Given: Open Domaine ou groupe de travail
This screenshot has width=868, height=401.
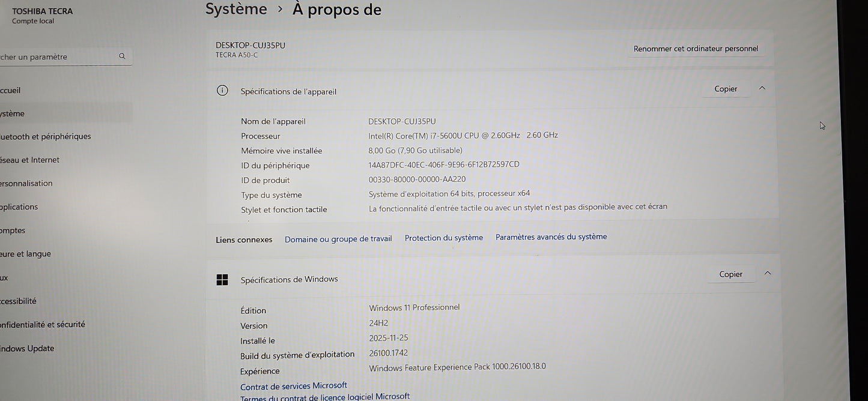Looking at the screenshot, I should point(338,238).
